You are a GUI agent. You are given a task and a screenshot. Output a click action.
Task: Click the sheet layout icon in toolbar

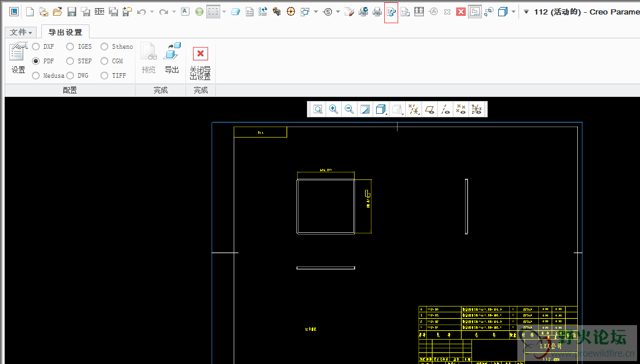point(474,12)
